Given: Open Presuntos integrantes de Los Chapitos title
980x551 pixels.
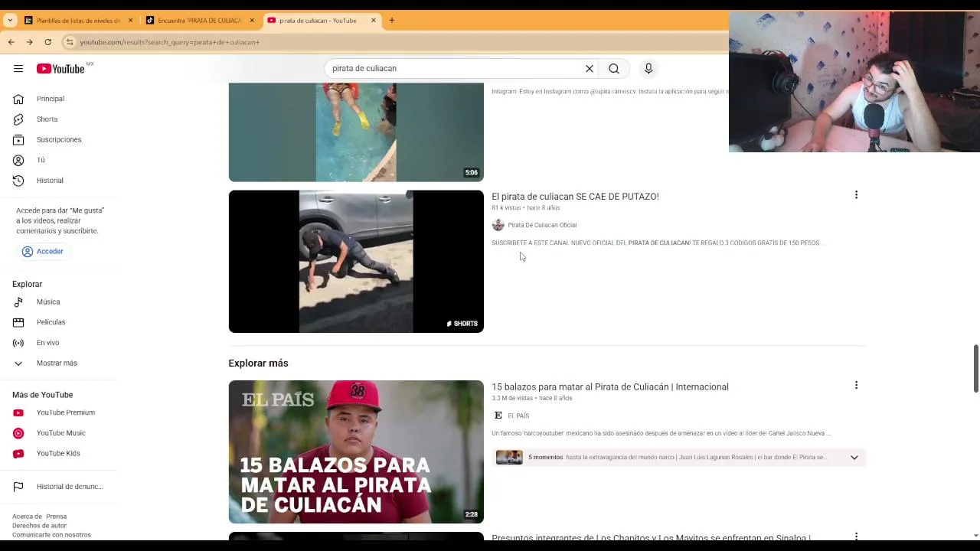Looking at the screenshot, I should [651, 537].
